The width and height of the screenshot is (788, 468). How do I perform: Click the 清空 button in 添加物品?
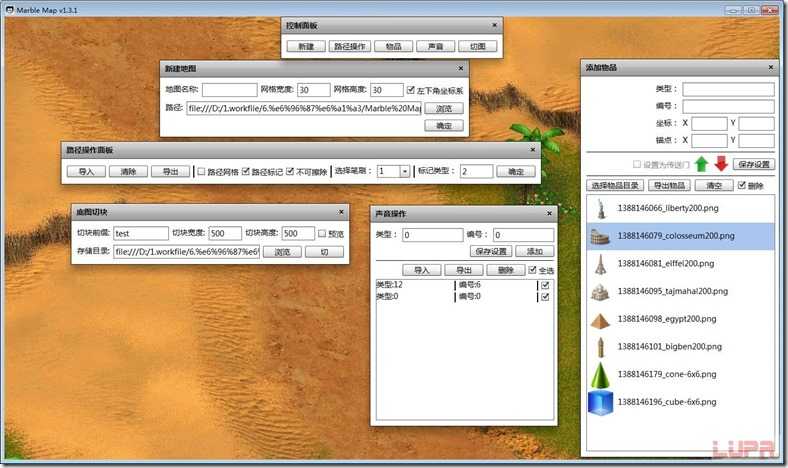(x=714, y=185)
